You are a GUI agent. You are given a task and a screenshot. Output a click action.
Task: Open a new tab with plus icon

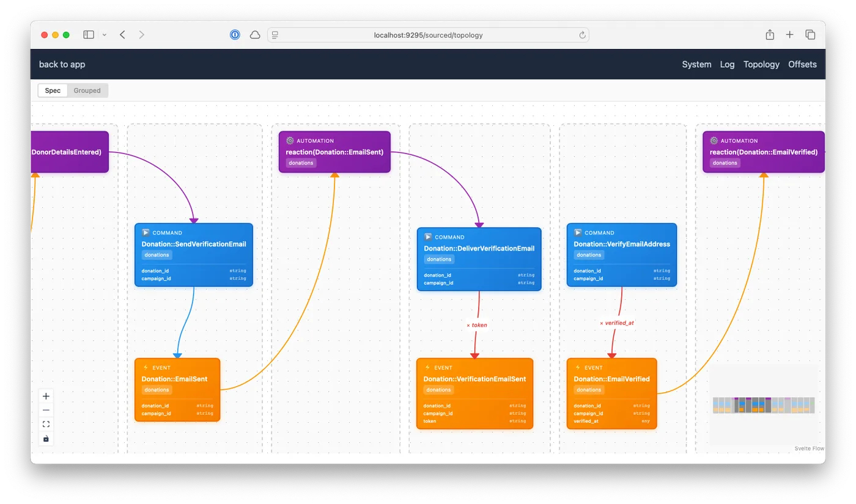[x=789, y=35]
